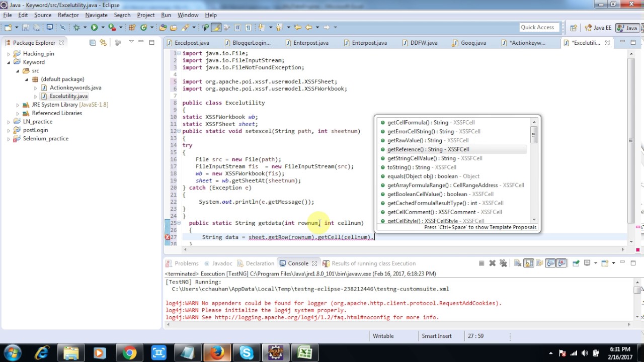The height and width of the screenshot is (362, 644).
Task: Open Debug button dropdown arrow
Action: coord(85,27)
